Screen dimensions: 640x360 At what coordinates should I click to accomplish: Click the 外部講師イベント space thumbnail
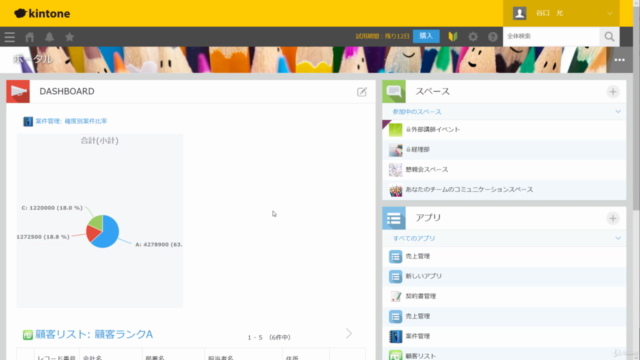(395, 130)
